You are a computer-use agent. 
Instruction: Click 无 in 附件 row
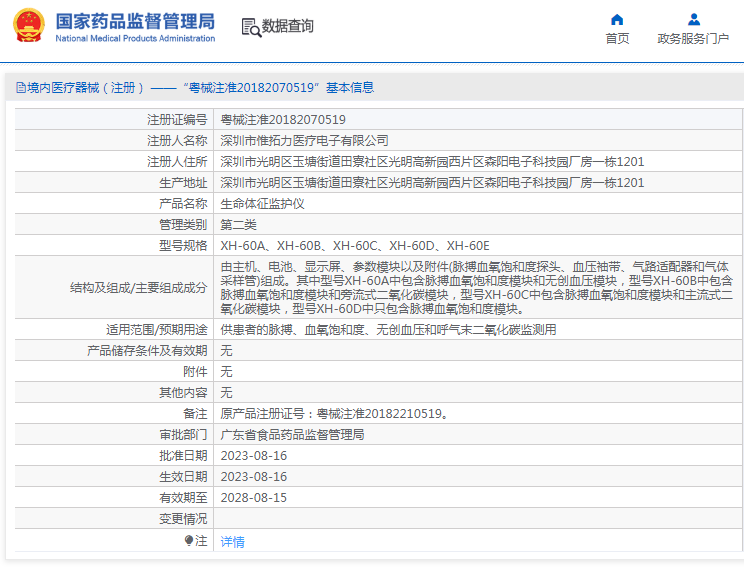coord(226,371)
